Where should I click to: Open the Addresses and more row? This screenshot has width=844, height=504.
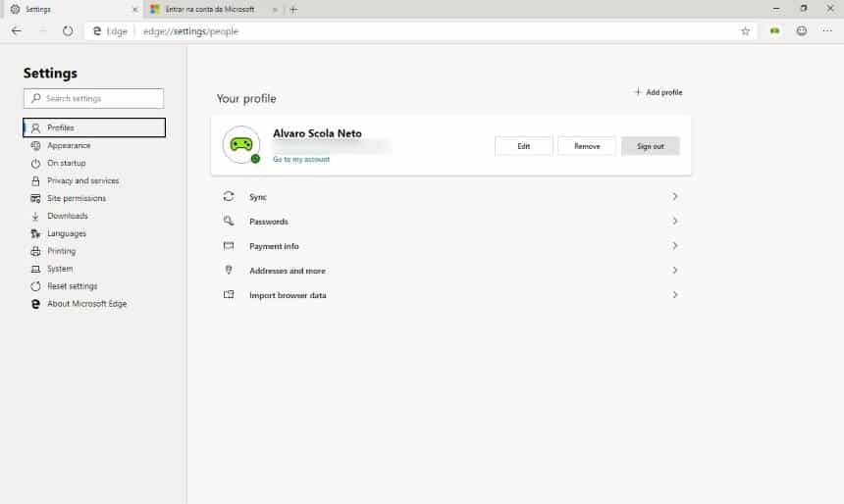pyautogui.click(x=451, y=271)
